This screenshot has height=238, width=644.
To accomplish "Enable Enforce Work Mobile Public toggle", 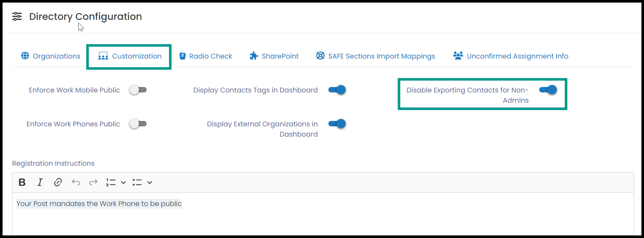I will coord(138,90).
